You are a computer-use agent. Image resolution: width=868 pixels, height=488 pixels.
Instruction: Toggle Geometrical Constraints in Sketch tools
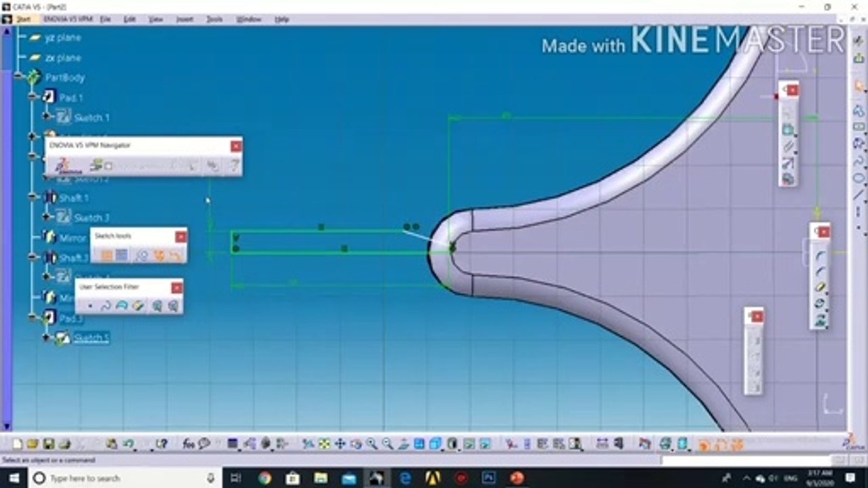tap(159, 255)
